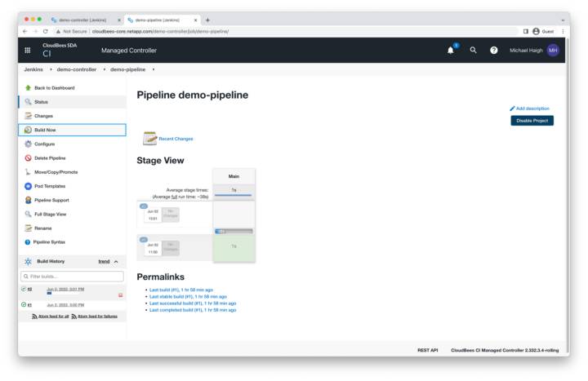Open the apps grid icon beside CloudBees
The image size is (588, 381).
coord(28,50)
